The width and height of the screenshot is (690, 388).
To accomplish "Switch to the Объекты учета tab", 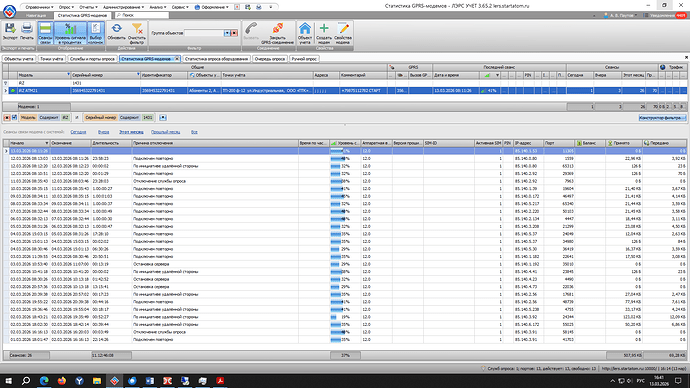I will coord(18,59).
